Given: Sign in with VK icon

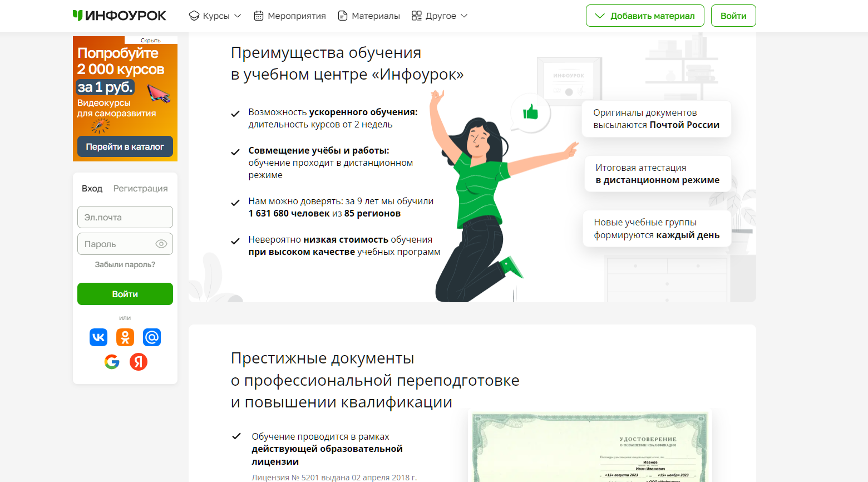Looking at the screenshot, I should coord(98,337).
